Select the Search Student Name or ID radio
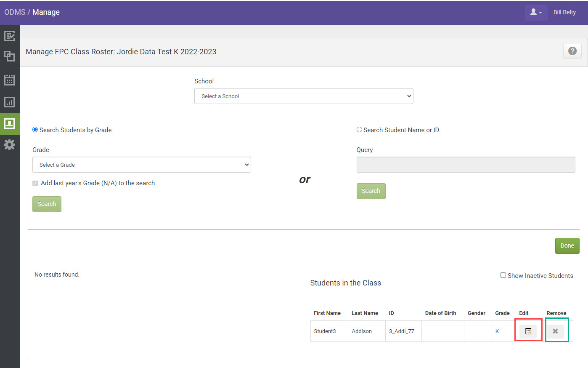 (x=359, y=129)
